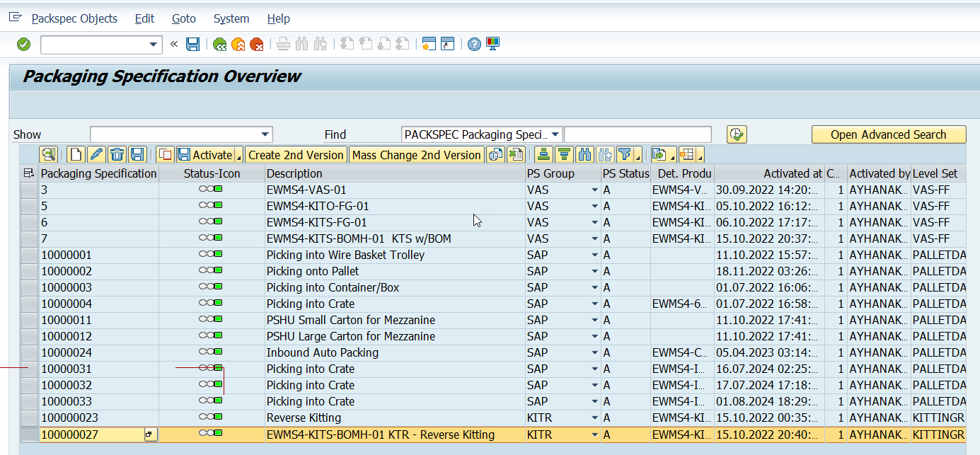Click the Change pencil icon
The width and height of the screenshot is (980, 455).
pos(96,155)
